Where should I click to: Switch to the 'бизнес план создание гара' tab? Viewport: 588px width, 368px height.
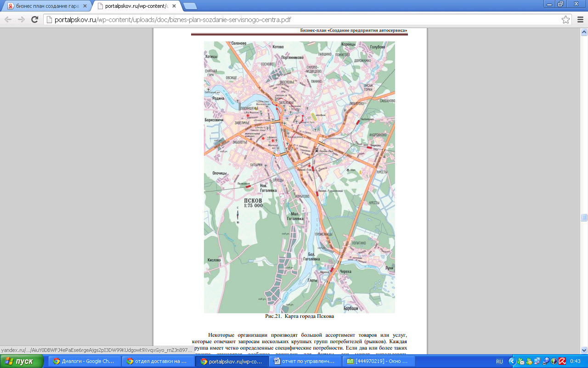click(46, 6)
